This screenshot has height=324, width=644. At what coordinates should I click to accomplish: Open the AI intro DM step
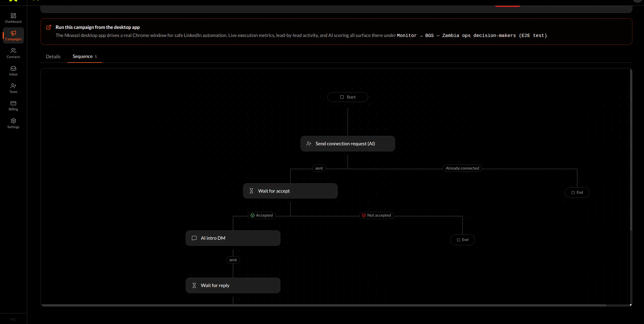point(233,238)
